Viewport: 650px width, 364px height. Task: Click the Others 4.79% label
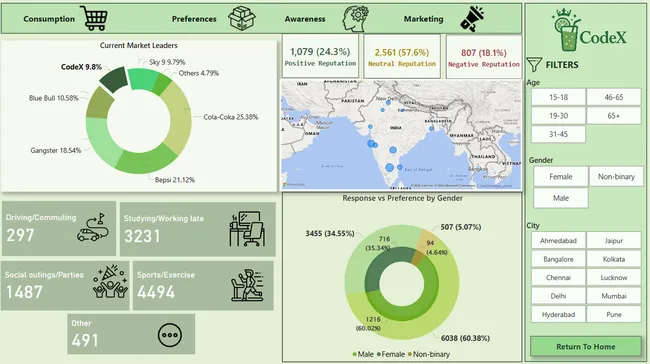tap(199, 73)
